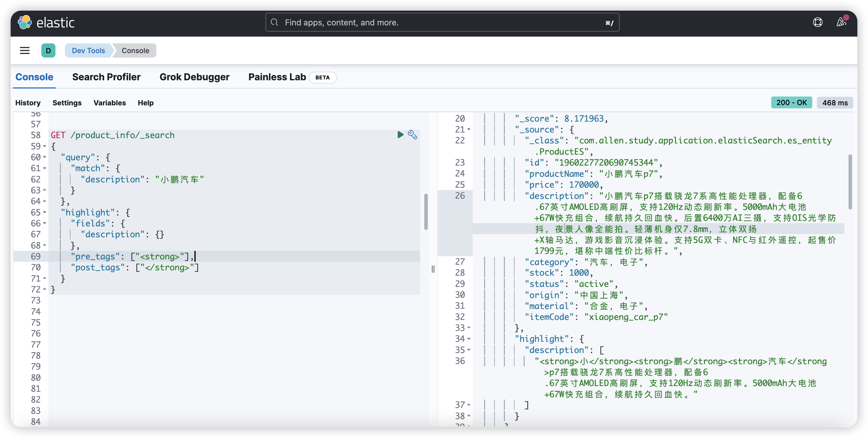The height and width of the screenshot is (438, 868).
Task: Click the "小鹏汽车" query value
Action: tap(179, 179)
